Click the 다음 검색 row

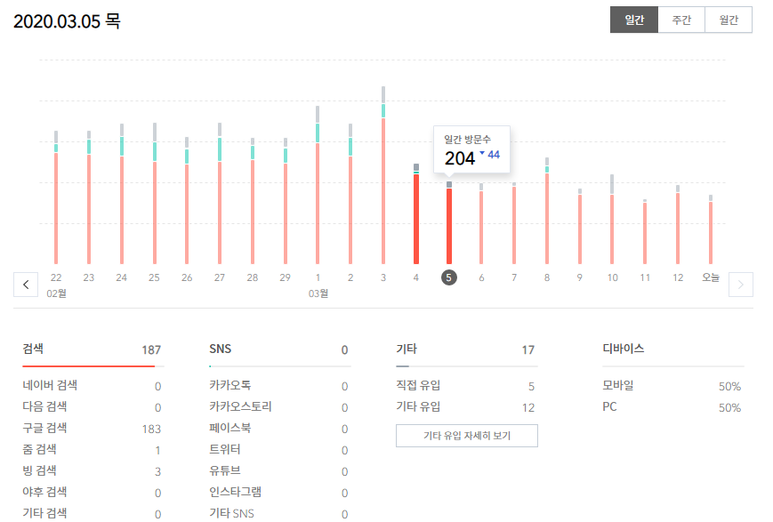click(x=92, y=407)
